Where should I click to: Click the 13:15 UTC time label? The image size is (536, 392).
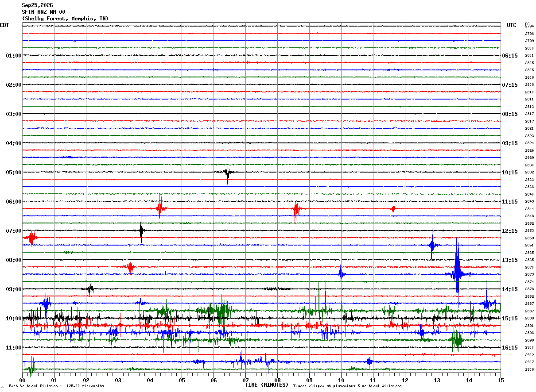pos(510,260)
